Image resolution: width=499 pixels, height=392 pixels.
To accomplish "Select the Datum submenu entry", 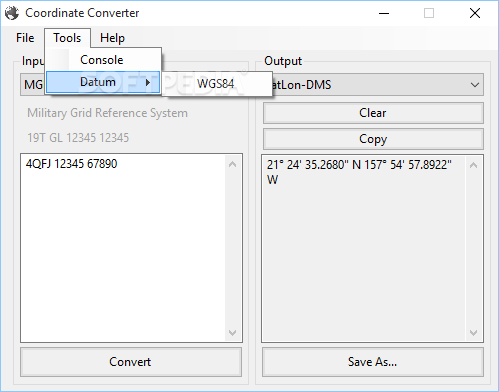I will pyautogui.click(x=103, y=82).
